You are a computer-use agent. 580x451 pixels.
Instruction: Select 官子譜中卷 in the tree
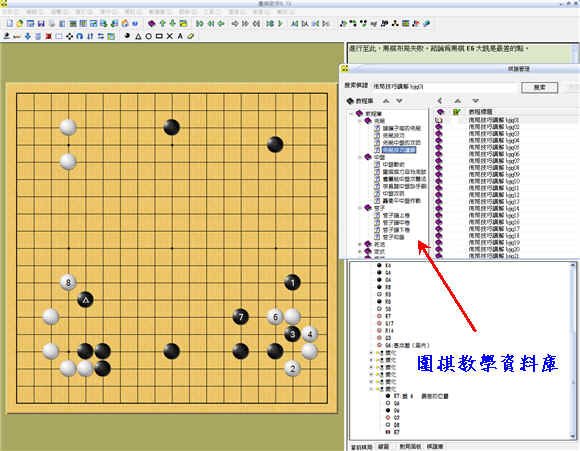(x=396, y=223)
